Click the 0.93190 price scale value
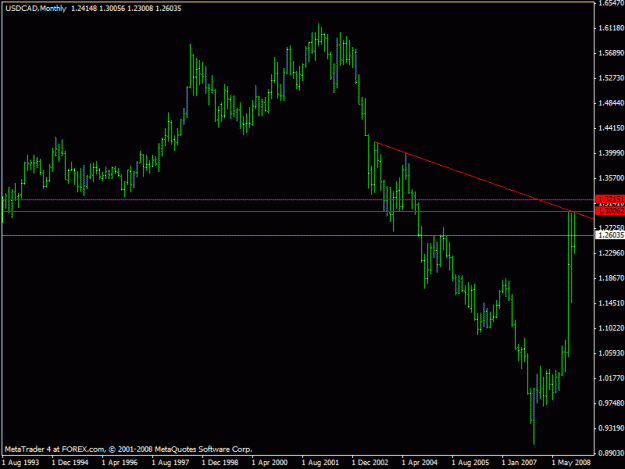The image size is (625, 469). tap(611, 428)
